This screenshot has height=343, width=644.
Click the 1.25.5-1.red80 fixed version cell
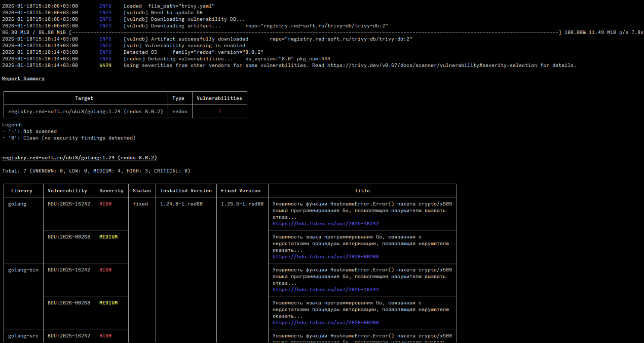[x=242, y=204]
